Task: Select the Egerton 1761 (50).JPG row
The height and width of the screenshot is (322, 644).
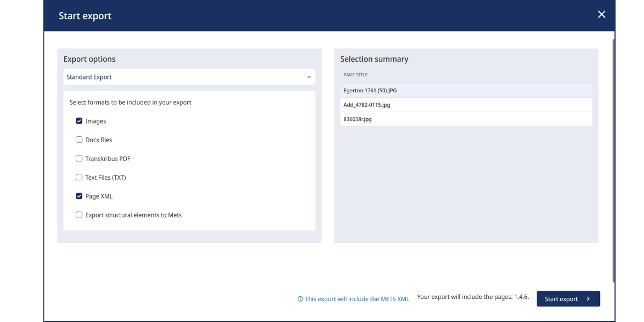Action: click(x=466, y=91)
